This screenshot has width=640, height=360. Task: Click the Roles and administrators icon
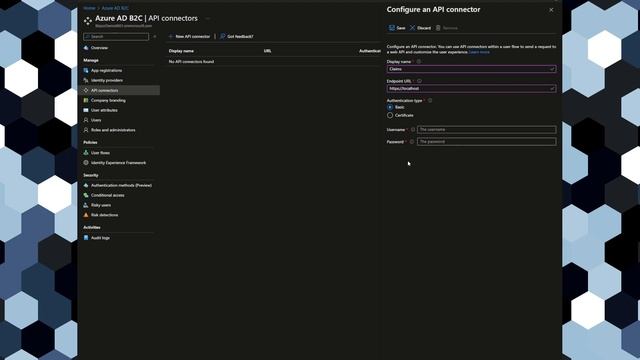[86, 130]
